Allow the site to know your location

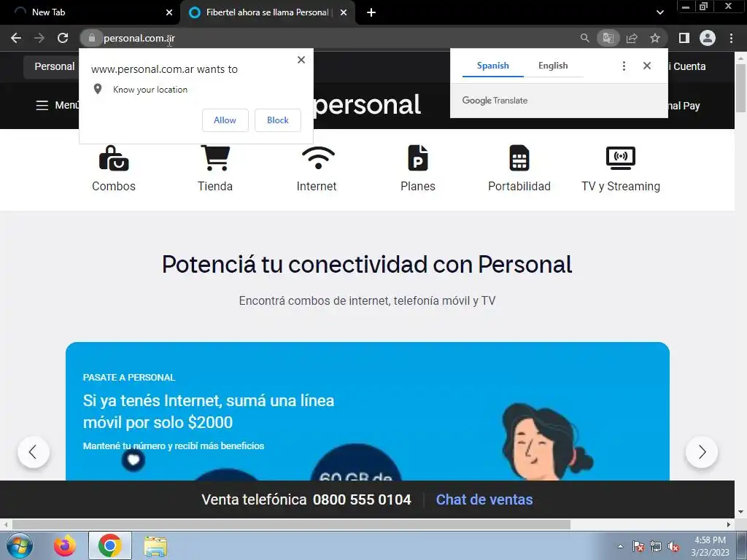tap(225, 120)
